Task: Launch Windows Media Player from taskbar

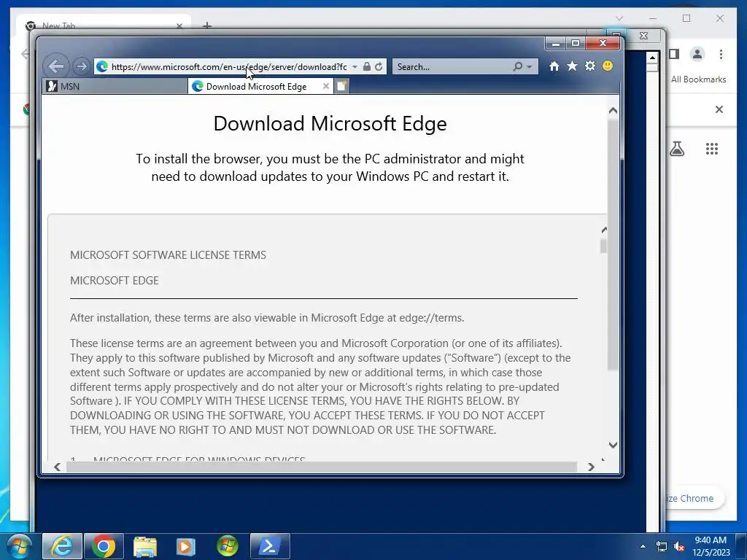Action: point(186,547)
